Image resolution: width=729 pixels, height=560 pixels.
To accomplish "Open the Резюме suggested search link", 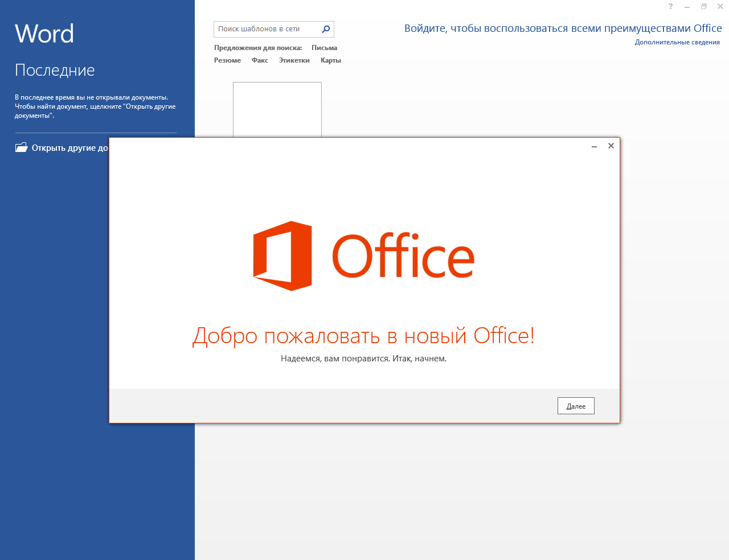I will click(227, 60).
